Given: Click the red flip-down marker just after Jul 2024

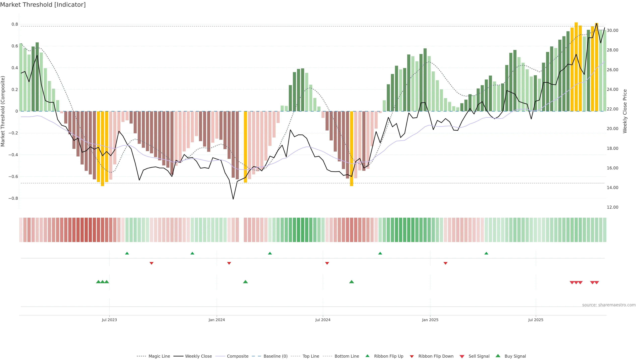Looking at the screenshot, I should 327,263.
